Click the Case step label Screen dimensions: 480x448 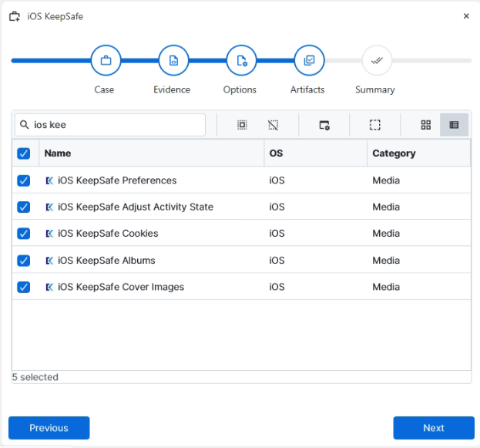(x=104, y=89)
